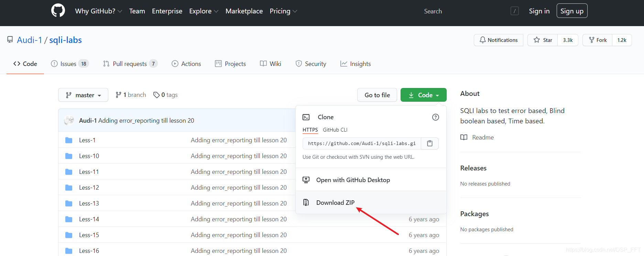644x256 pixels.
Task: Select the HTTPS clone tab
Action: click(310, 130)
